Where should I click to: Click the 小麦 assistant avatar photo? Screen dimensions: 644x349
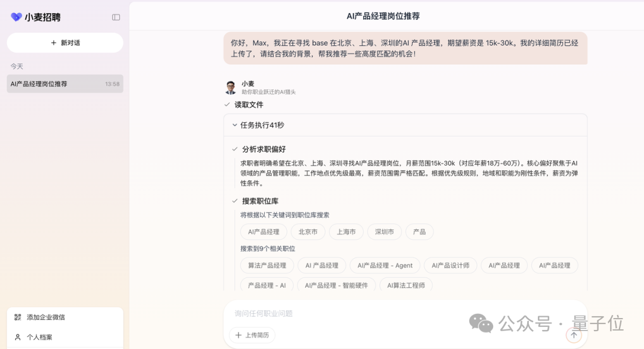click(231, 88)
